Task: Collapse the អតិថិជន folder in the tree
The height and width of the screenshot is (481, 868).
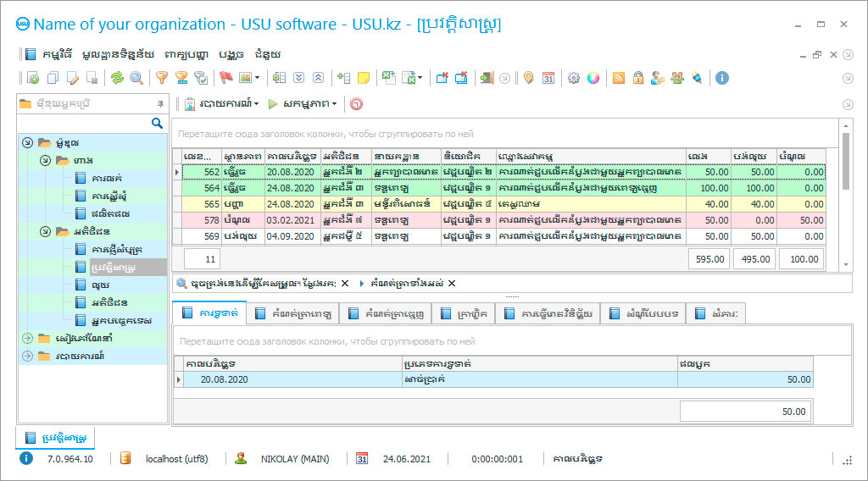Action: [x=45, y=231]
